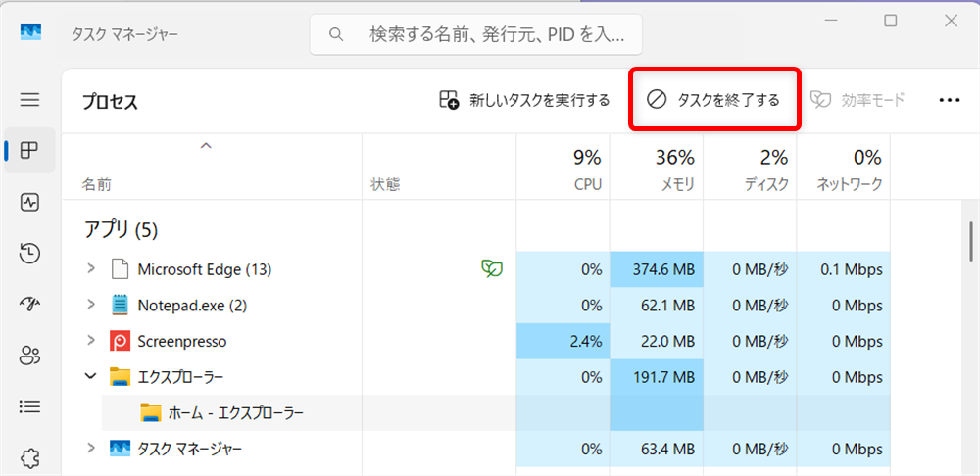This screenshot has height=476, width=980.
Task: Click the アプリ (5) group heading
Action: [x=121, y=230]
